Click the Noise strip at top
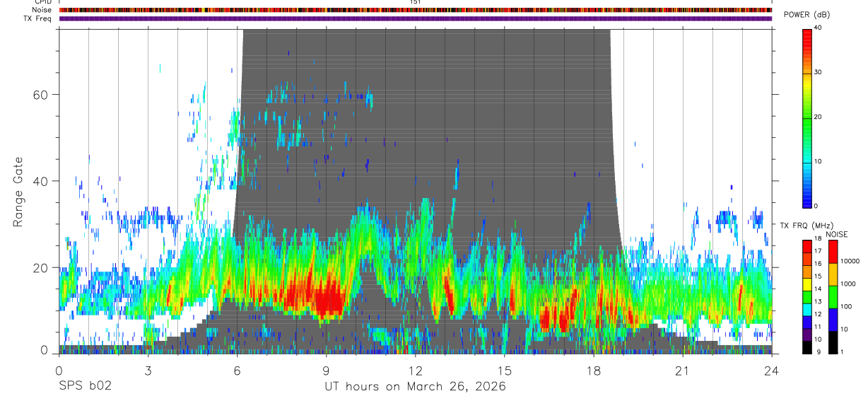 tap(416, 10)
